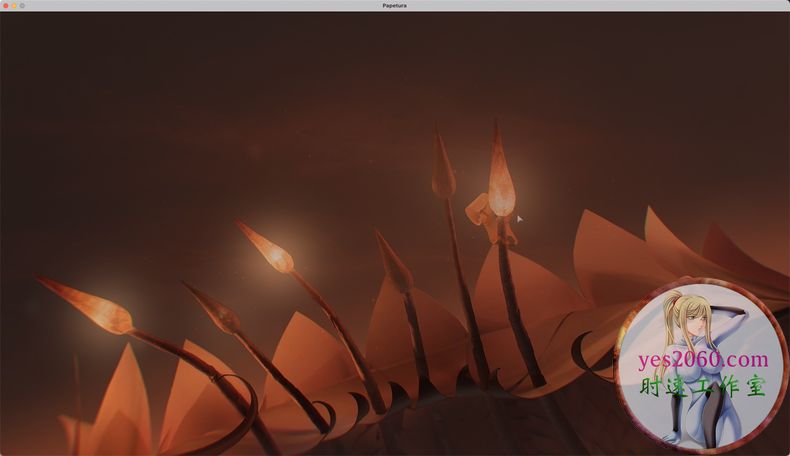790x456 pixels.
Task: Close the Papetura window with the red button
Action: [x=5, y=5]
